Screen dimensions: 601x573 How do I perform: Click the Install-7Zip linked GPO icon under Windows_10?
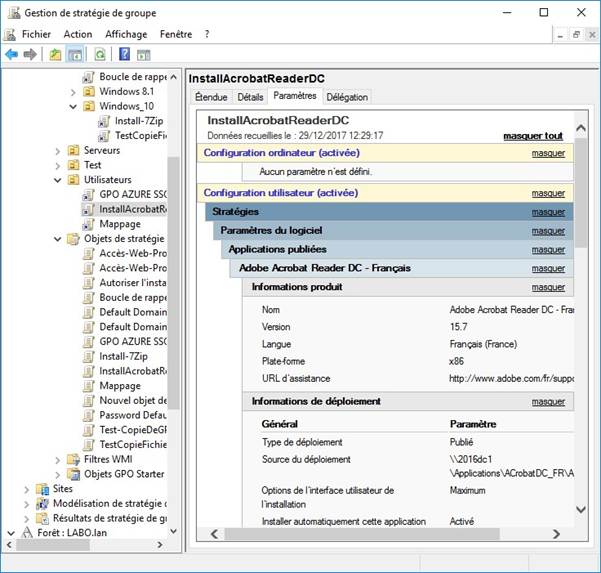pyautogui.click(x=104, y=121)
